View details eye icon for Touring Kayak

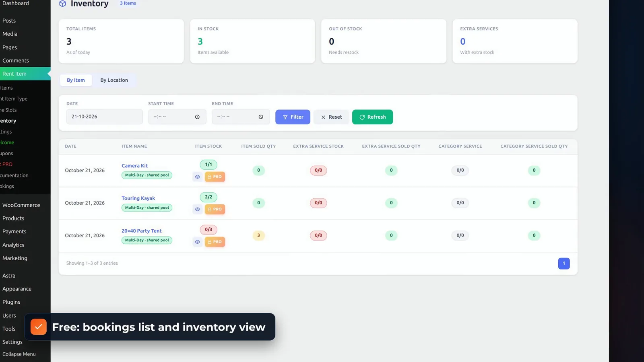(x=198, y=209)
